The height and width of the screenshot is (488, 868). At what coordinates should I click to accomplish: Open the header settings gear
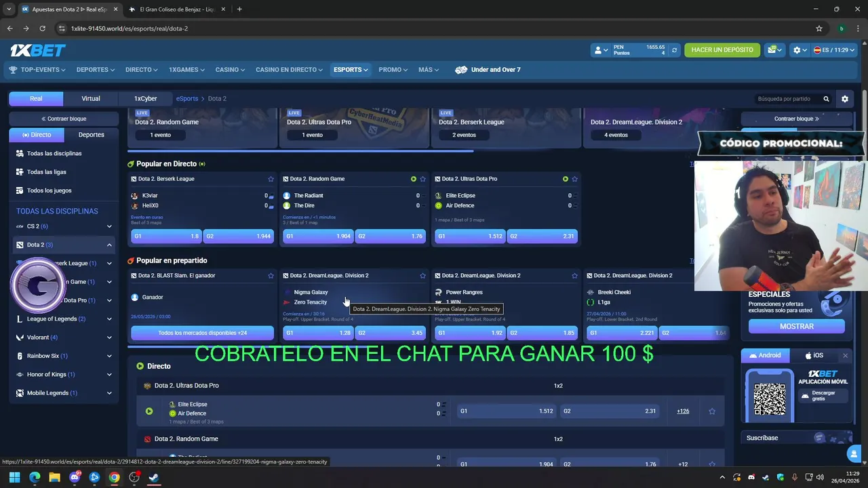pyautogui.click(x=800, y=50)
